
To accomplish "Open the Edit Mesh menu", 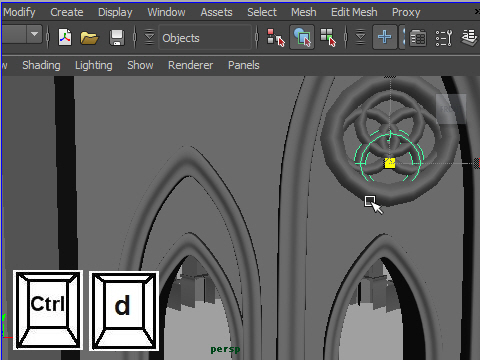I will coord(354,12).
